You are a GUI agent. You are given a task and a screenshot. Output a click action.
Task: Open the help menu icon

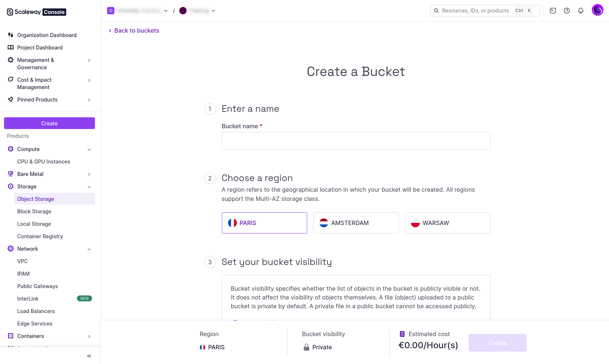tap(566, 11)
